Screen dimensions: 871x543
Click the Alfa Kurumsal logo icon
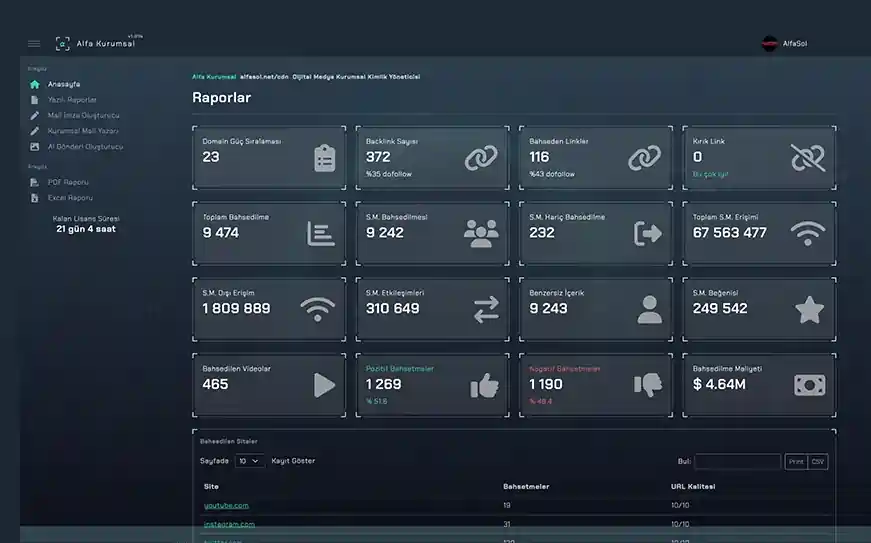[x=63, y=43]
